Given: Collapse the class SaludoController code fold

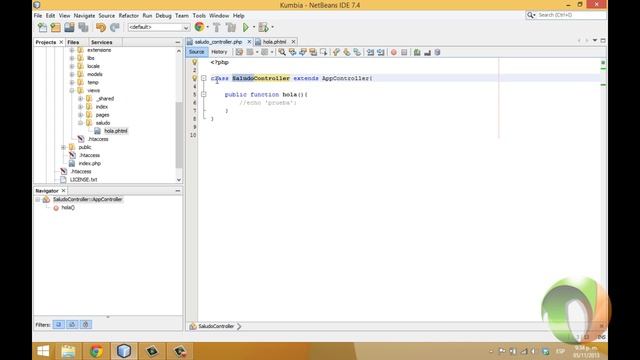Looking at the screenshot, I should [203, 78].
